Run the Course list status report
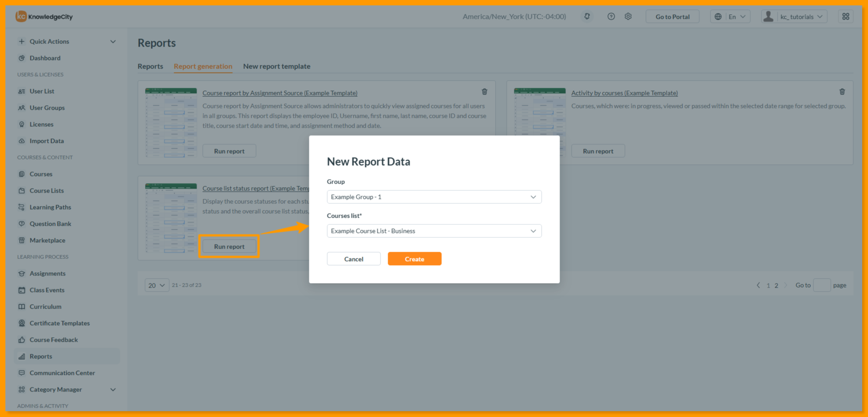Image resolution: width=868 pixels, height=417 pixels. click(x=229, y=246)
